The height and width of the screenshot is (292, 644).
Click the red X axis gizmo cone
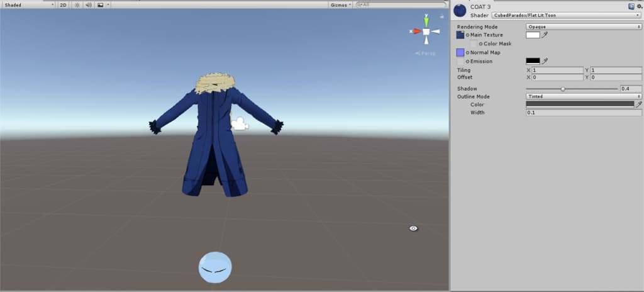416,31
